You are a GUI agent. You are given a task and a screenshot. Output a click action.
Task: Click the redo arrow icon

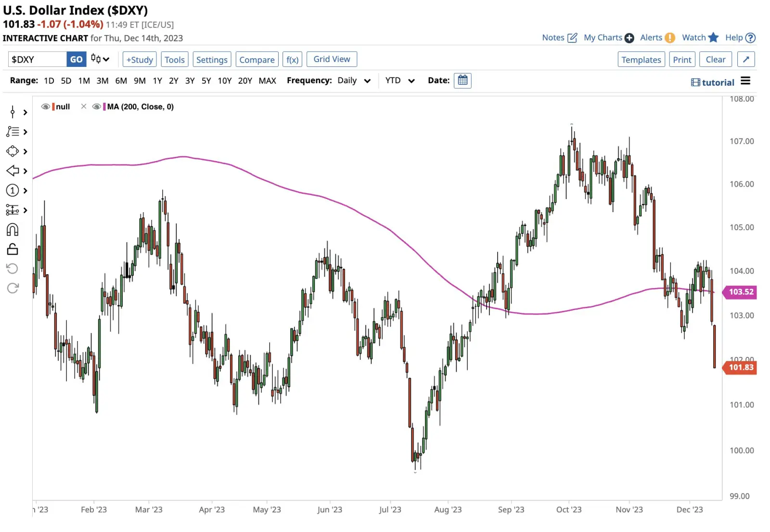(x=13, y=288)
